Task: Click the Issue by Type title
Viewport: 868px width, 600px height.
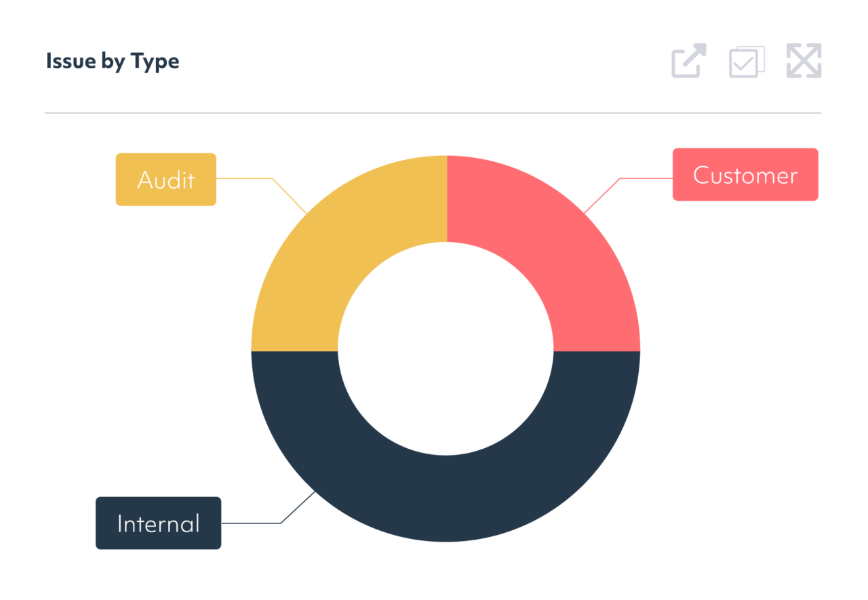Action: click(113, 61)
